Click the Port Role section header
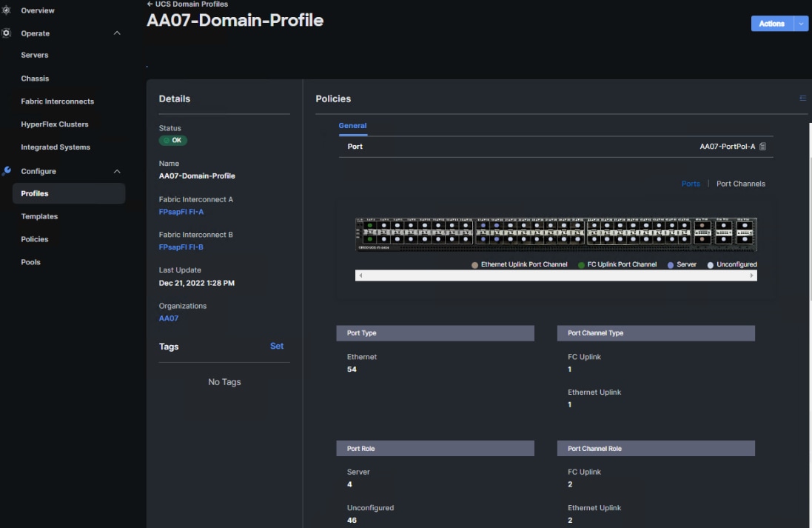This screenshot has height=528, width=812. point(435,448)
